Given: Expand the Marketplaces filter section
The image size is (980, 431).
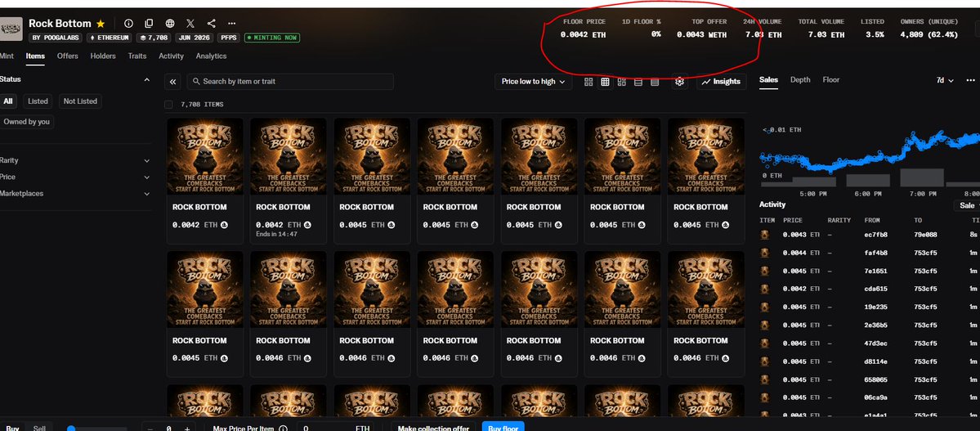Looking at the screenshot, I should tap(147, 194).
